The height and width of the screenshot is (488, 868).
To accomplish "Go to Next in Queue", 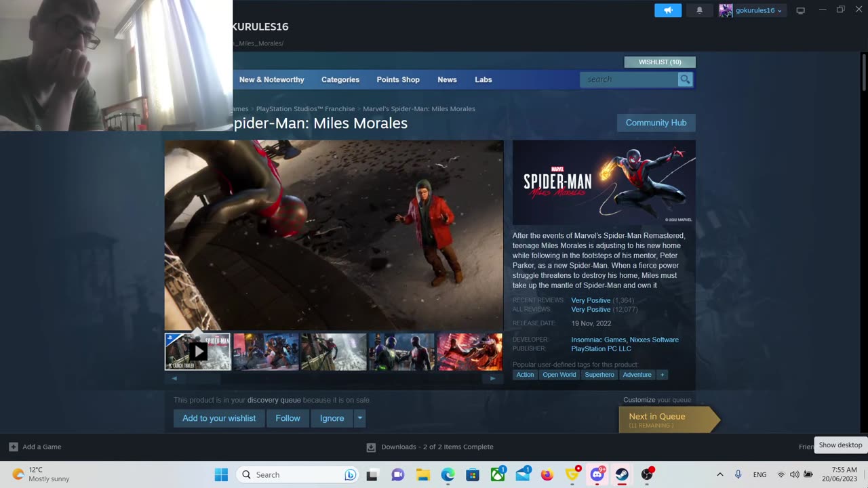I will coord(668,420).
